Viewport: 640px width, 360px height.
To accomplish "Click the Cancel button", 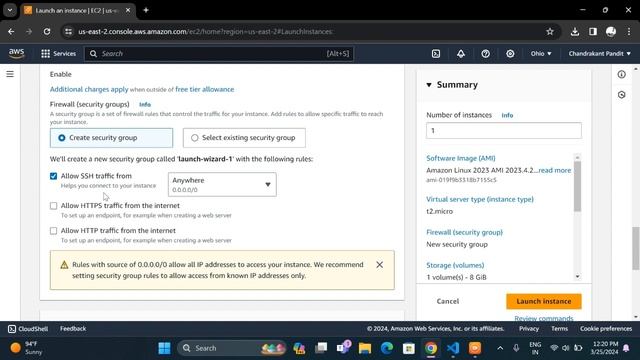I will (x=448, y=301).
